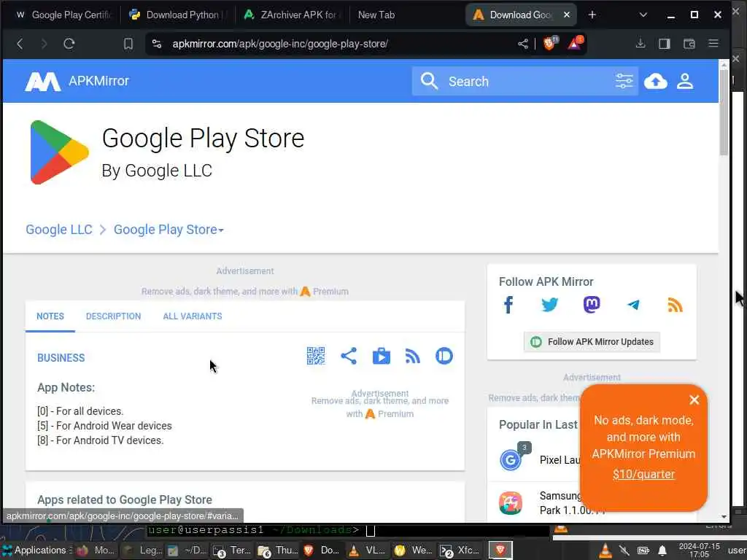Click the Google Play Store app logo

click(59, 152)
